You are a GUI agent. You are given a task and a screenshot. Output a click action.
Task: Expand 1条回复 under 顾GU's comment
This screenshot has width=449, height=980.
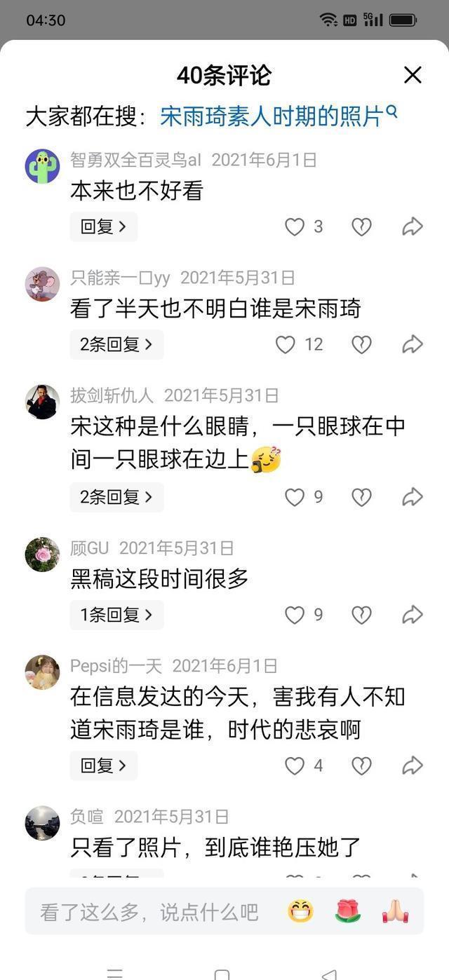coord(116,615)
